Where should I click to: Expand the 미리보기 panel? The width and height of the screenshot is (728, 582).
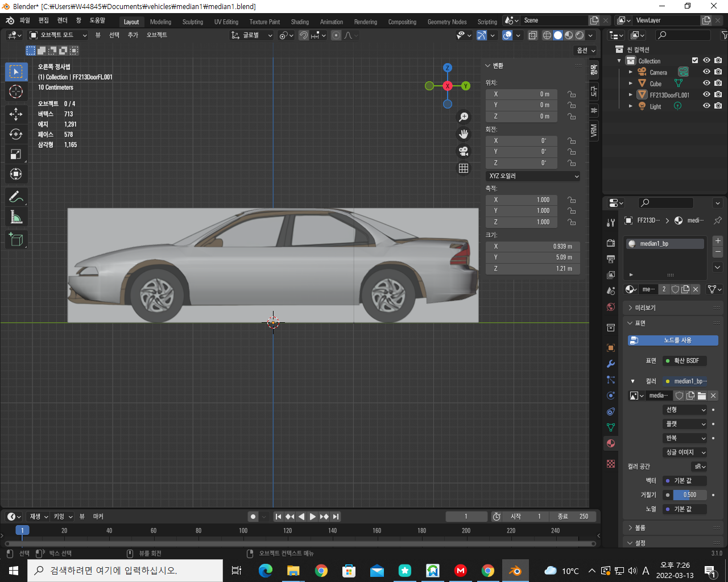point(645,307)
